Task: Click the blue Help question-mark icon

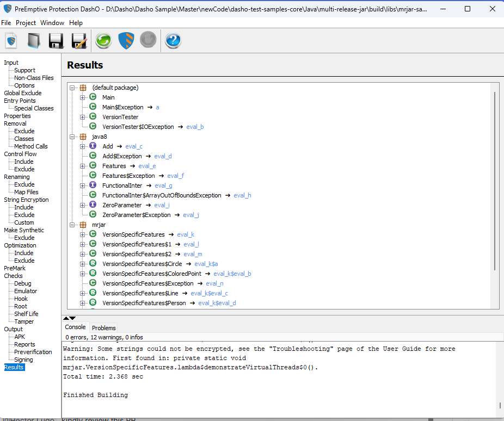Action: click(173, 41)
